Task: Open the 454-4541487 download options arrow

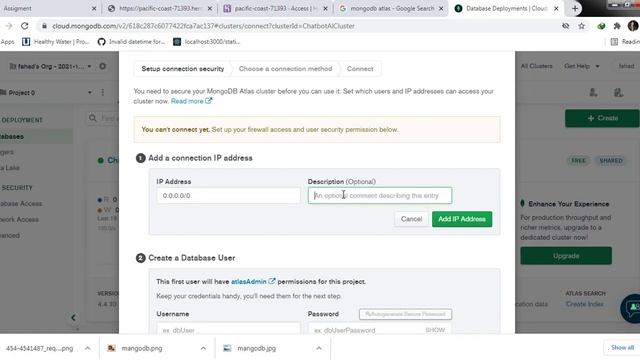Action: tap(87, 348)
